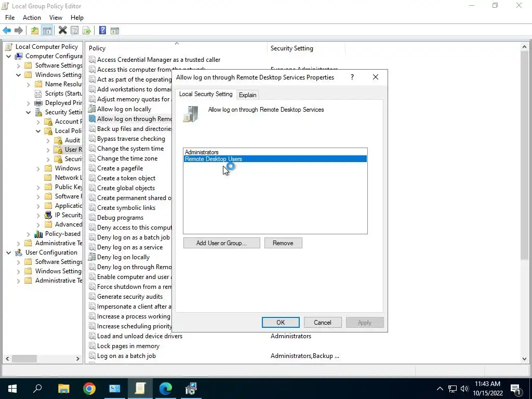Open the taskbar clock and date
This screenshot has height=399, width=532.
pos(487,389)
